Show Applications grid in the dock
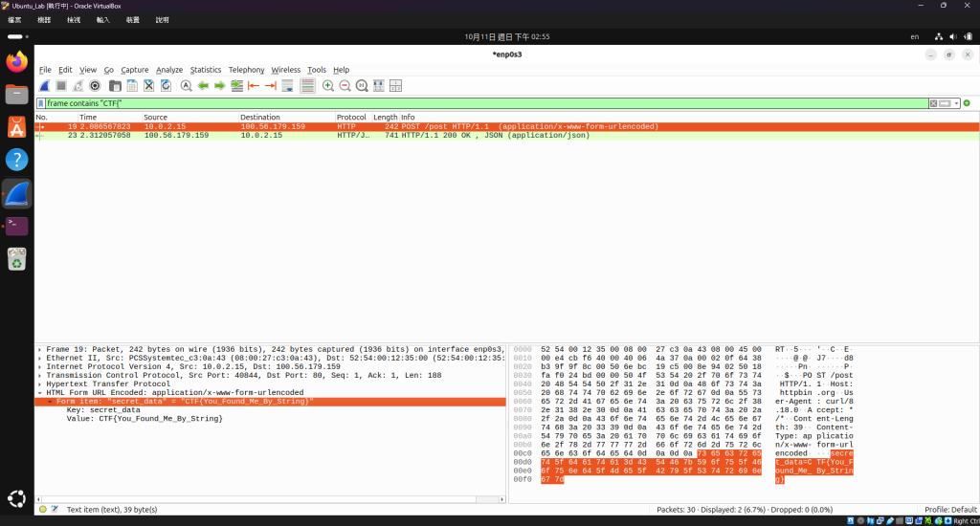Screen dimensions: 980x526 click(x=17, y=498)
